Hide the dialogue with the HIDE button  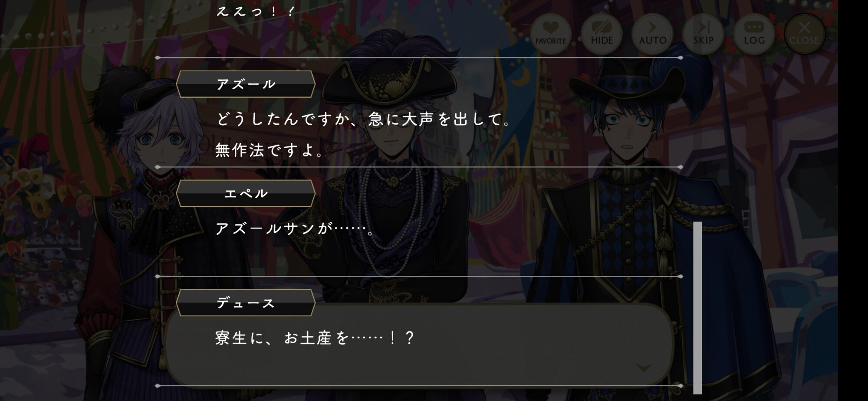602,33
